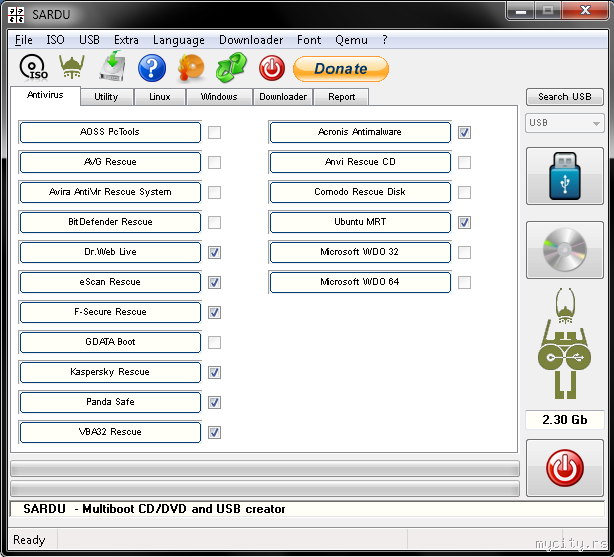Switch to the Report tab
614x557 pixels.
click(341, 97)
